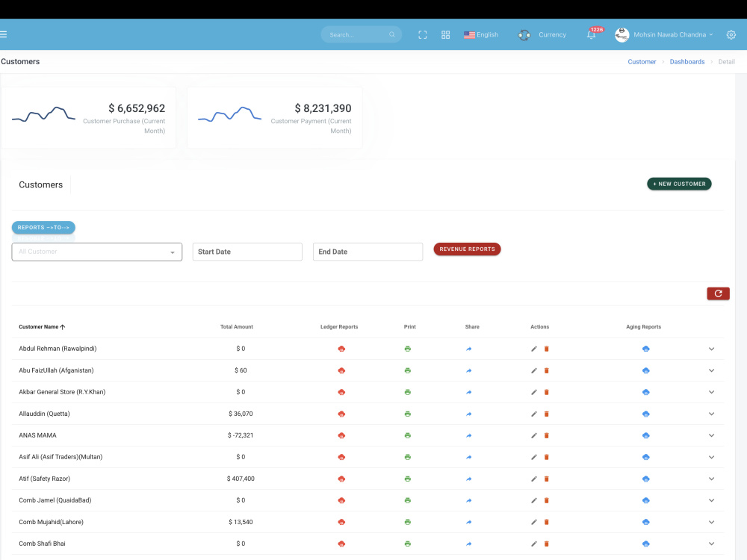Delete Comb Mujahid(Lahore) customer
This screenshot has height=560, width=747.
(547, 523)
